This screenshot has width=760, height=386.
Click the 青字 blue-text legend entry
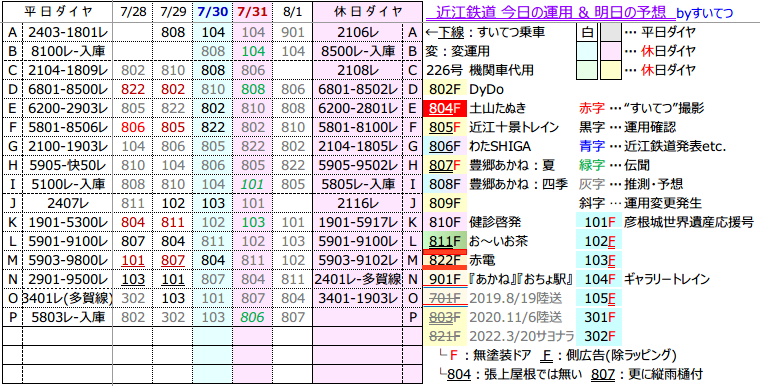click(652, 146)
